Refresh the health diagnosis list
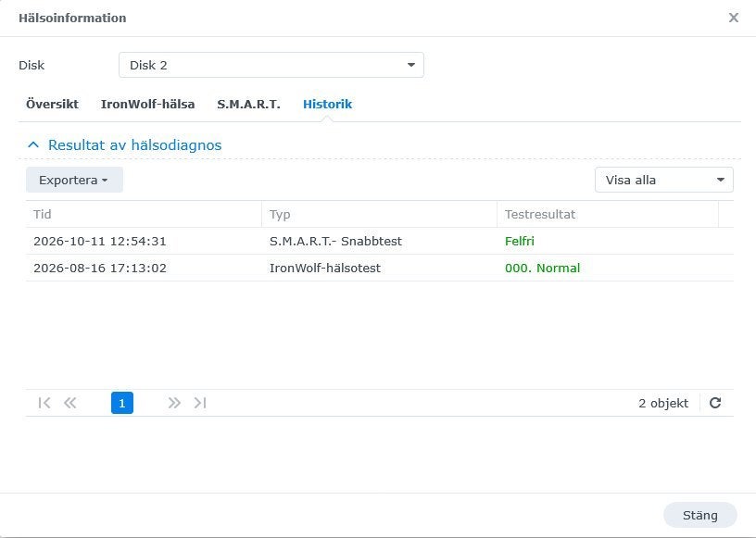The image size is (756, 538). (715, 403)
